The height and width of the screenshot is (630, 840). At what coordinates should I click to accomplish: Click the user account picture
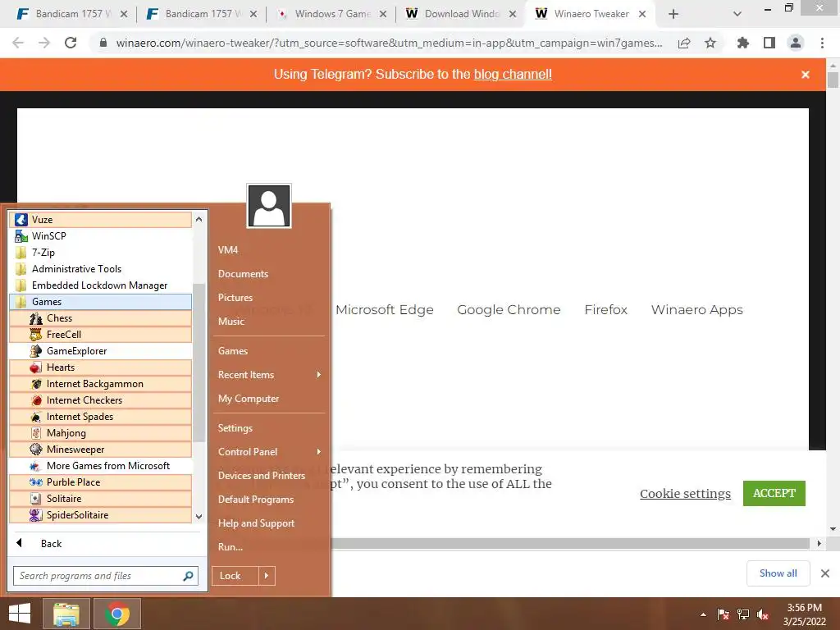click(x=269, y=206)
